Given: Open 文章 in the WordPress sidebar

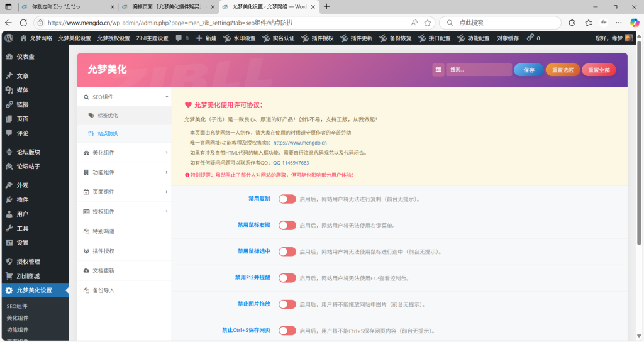Looking at the screenshot, I should tap(35, 76).
